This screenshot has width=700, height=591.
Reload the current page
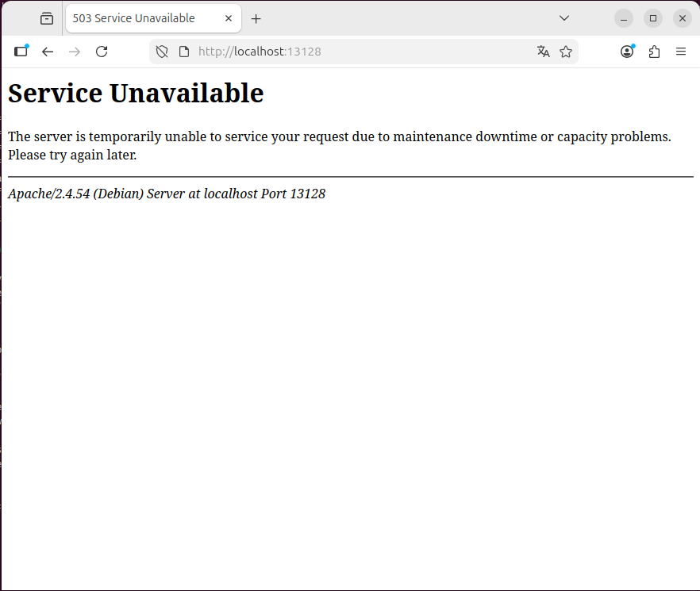102,52
